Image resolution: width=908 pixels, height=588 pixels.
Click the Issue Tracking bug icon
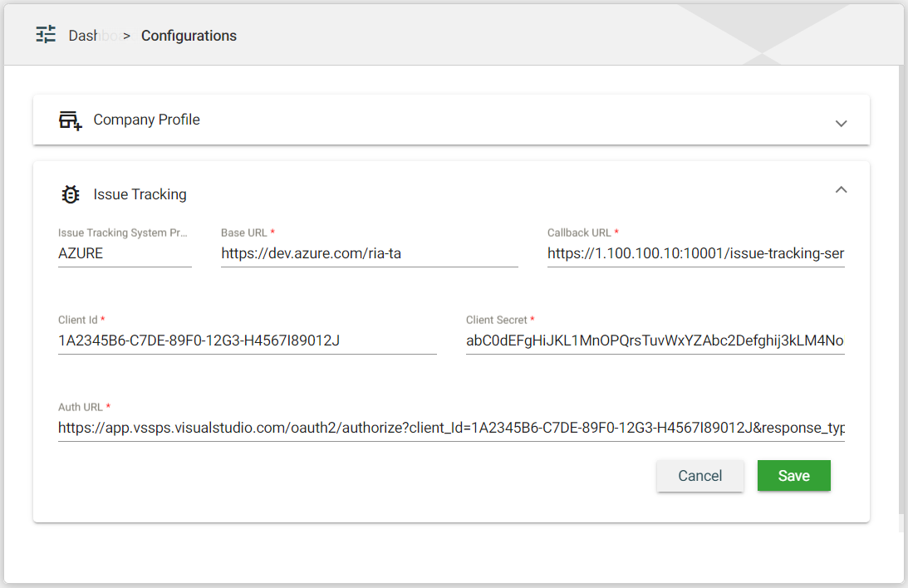pos(71,195)
